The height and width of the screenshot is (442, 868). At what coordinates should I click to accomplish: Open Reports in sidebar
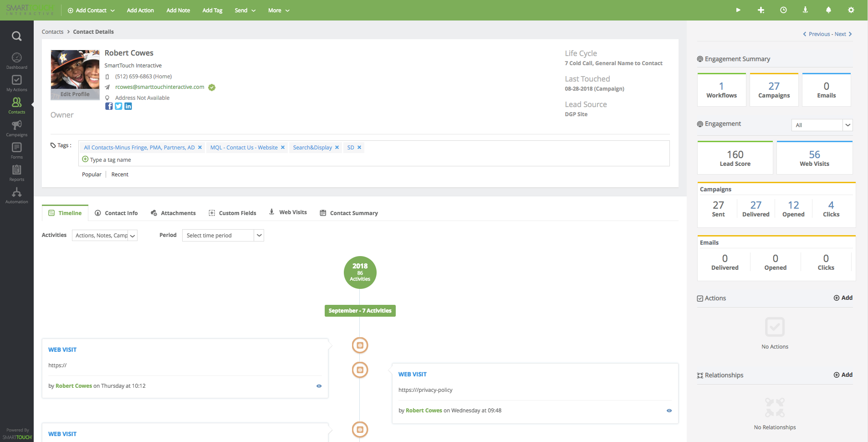pos(17,173)
